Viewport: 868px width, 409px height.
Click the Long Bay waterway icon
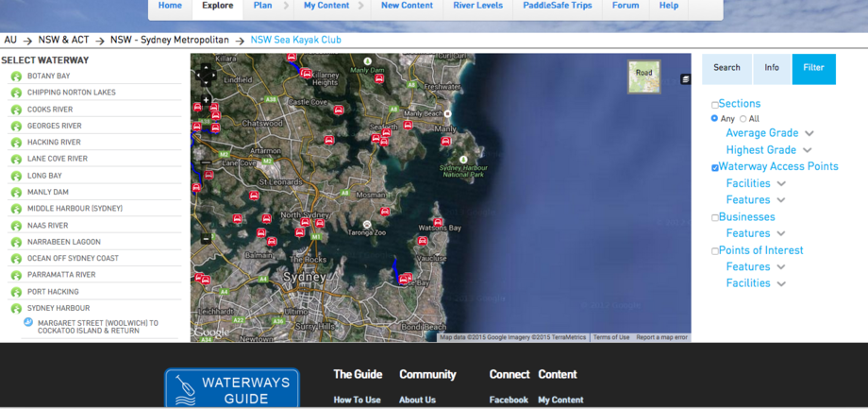[16, 177]
